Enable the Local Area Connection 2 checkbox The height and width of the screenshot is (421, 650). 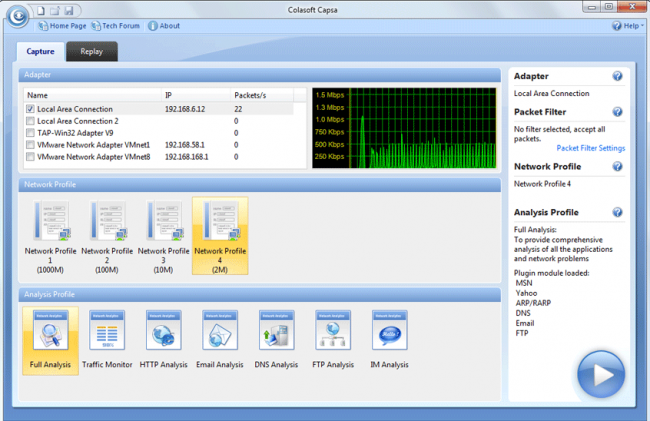[x=31, y=121]
